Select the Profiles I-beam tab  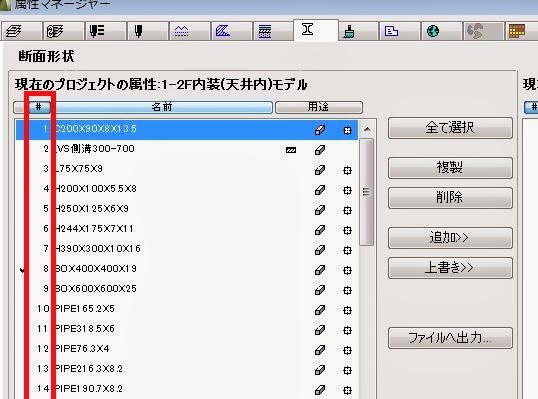pos(316,30)
